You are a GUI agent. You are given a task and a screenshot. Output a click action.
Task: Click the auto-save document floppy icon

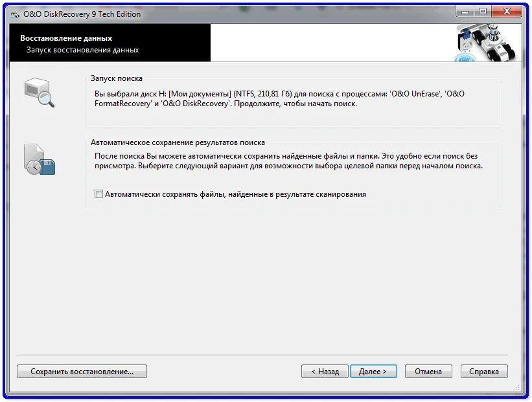(40, 159)
